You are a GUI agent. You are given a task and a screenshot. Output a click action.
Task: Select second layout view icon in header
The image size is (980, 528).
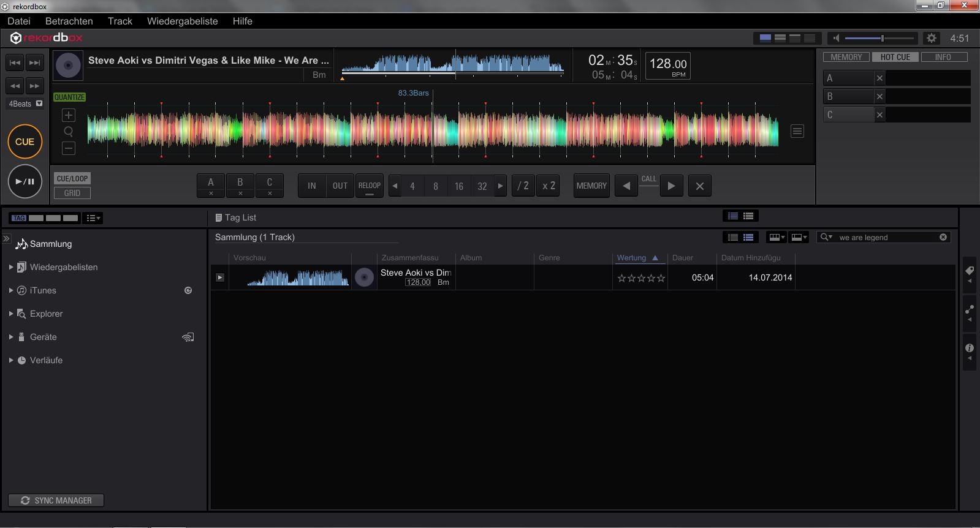point(780,38)
